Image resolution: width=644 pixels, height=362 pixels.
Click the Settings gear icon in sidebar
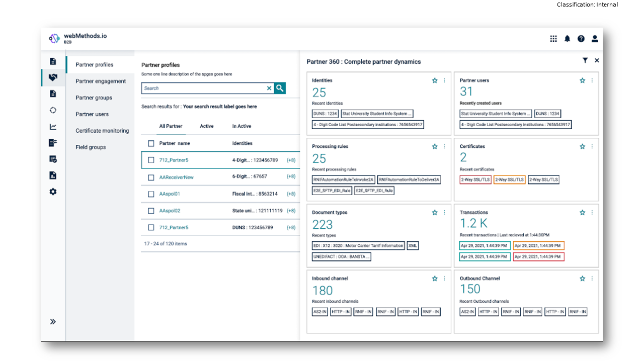(53, 192)
